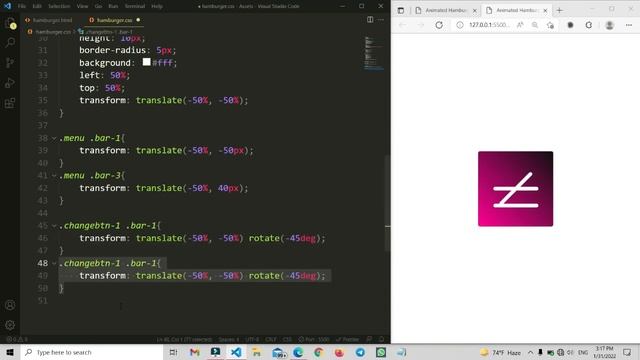Image resolution: width=640 pixels, height=360 pixels.
Task: Open the Source Control view
Action: [x=10, y=62]
